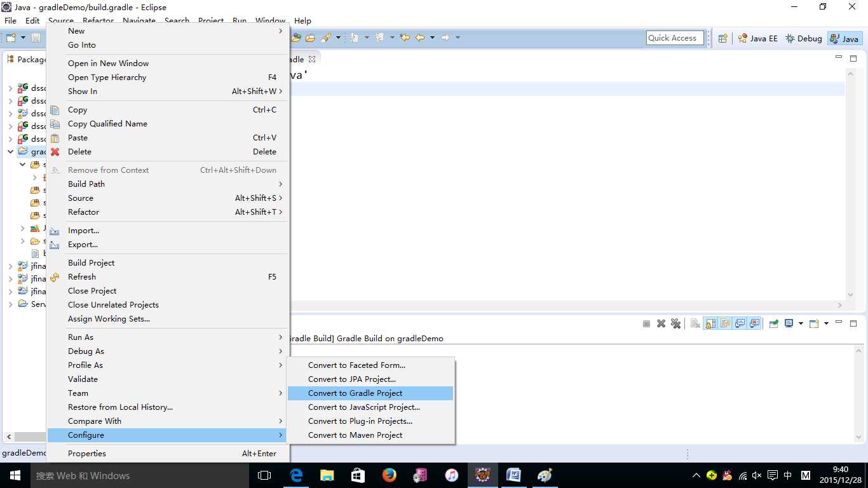Click the Last Edit Location toolbar icon

(x=404, y=38)
